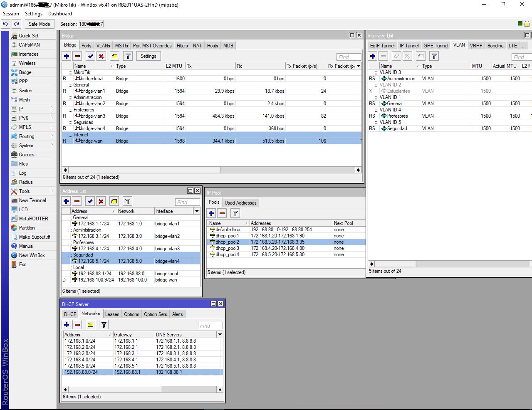
Task: Select 172.168.4.0/24 network row in DHCP Server
Action: click(143, 360)
